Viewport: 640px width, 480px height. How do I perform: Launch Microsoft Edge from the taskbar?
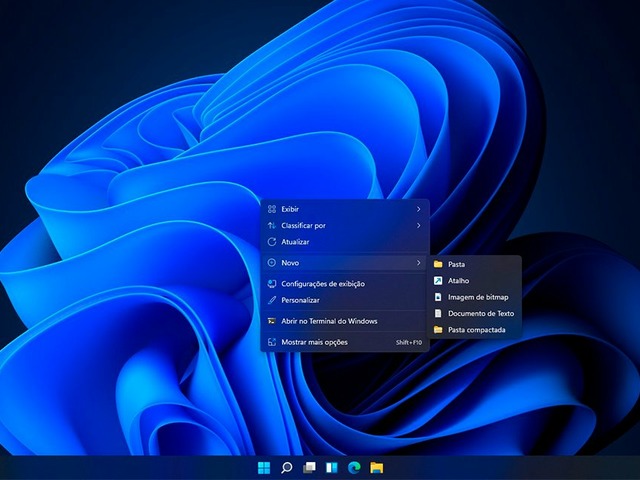[354, 467]
